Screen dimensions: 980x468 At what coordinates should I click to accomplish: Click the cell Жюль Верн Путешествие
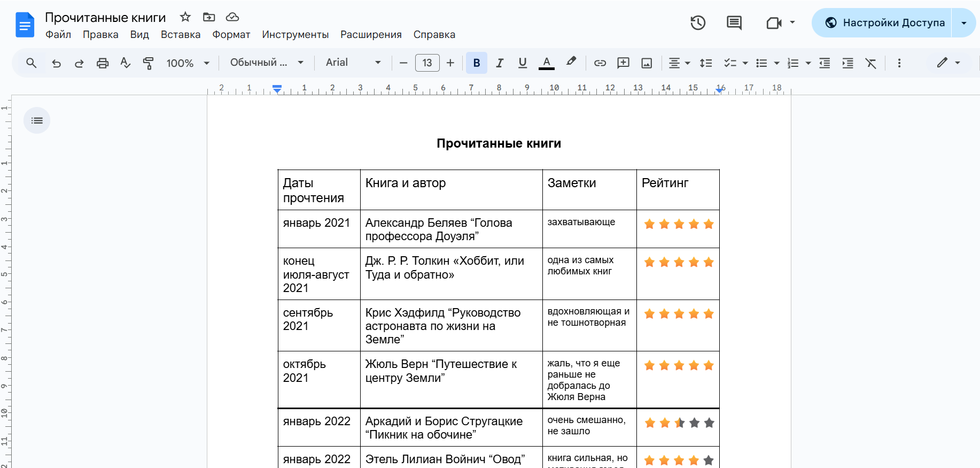click(451, 380)
